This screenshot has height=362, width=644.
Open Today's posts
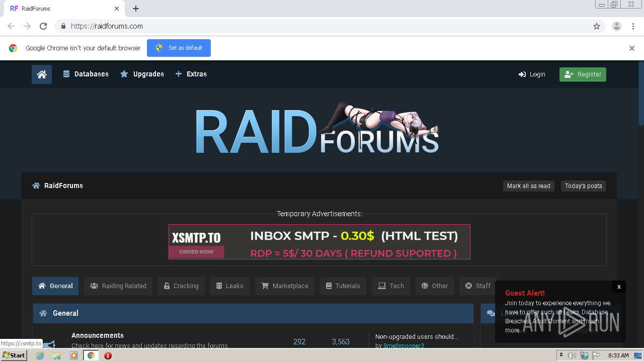583,186
